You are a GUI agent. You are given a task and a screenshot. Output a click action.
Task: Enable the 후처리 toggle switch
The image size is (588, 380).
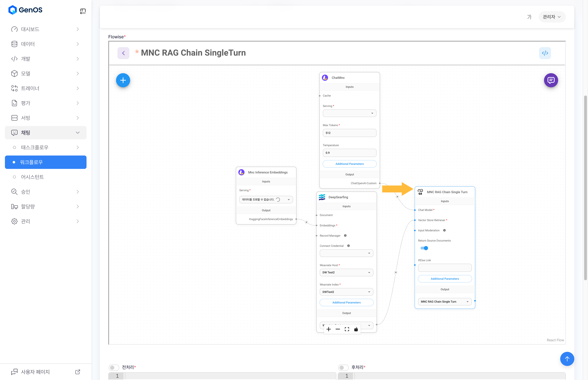tap(343, 367)
